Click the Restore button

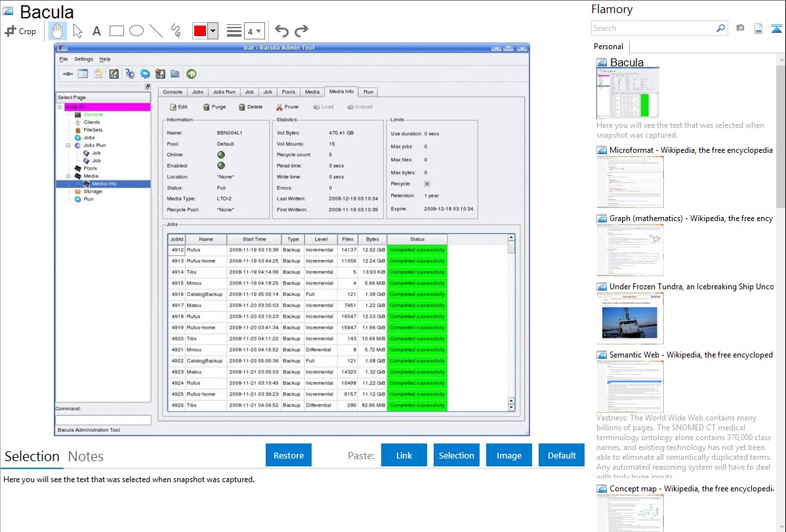tap(289, 455)
